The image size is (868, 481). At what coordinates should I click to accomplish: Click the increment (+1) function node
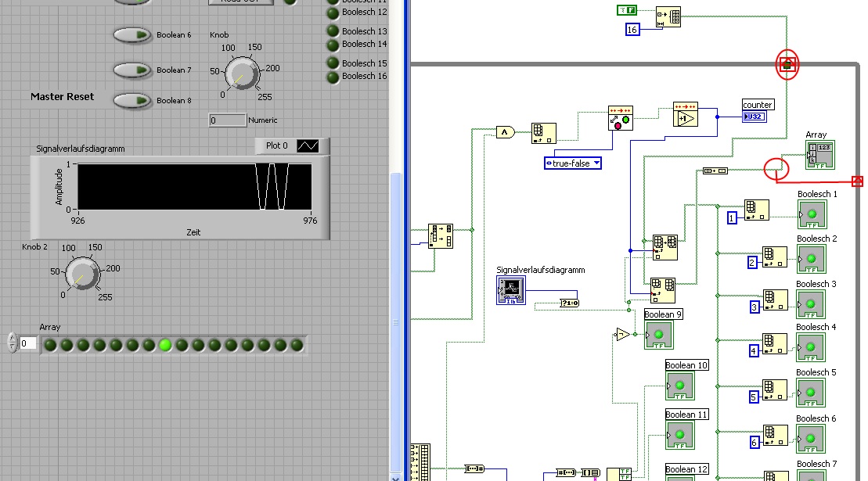[x=685, y=117]
